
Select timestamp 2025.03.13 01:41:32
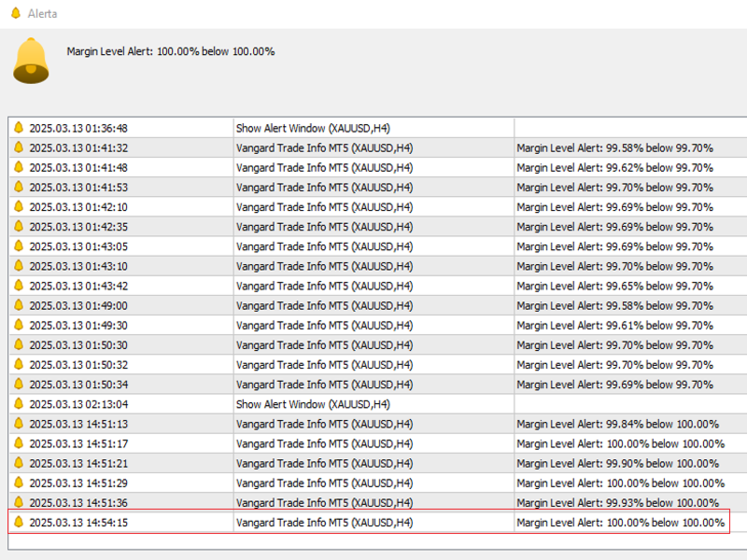coord(78,148)
